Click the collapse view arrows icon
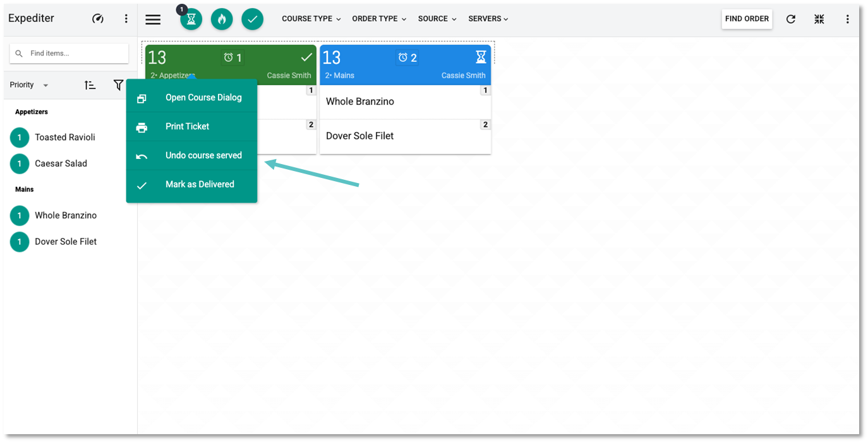Image resolution: width=868 pixels, height=443 pixels. click(x=819, y=20)
